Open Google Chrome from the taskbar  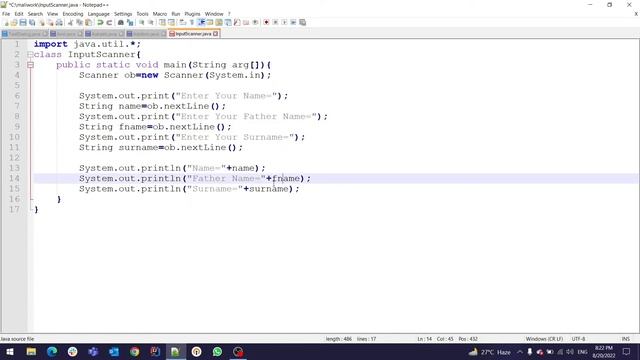coord(134,352)
